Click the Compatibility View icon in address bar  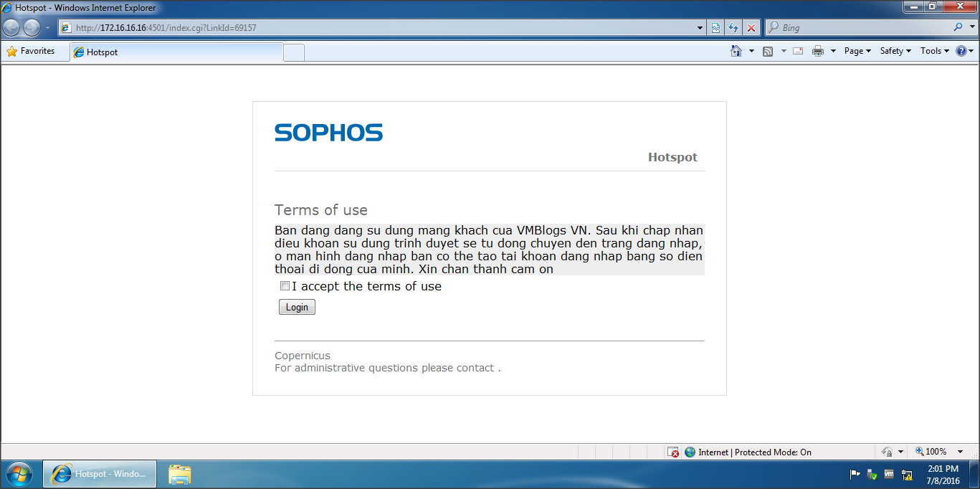715,28
